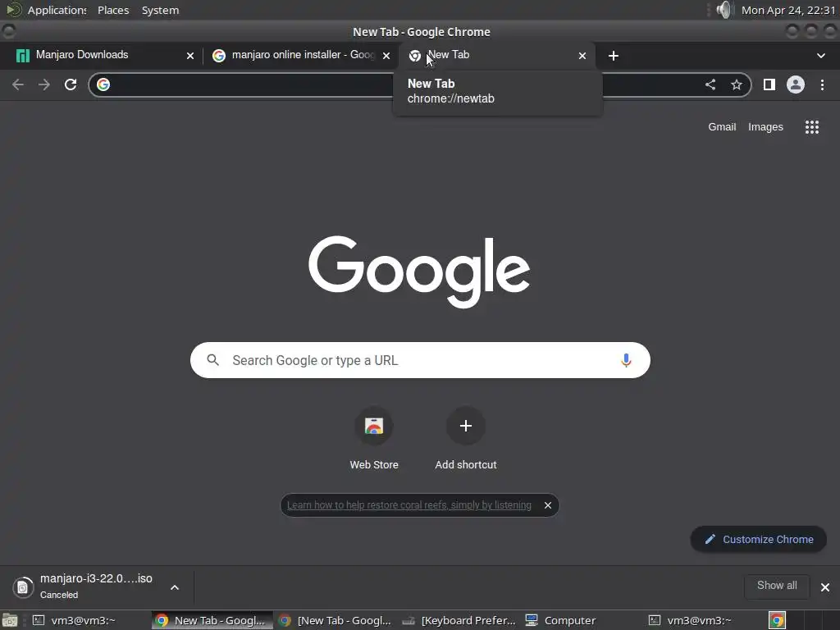
Task: Expand options for manjaro iso download
Action: 175,587
